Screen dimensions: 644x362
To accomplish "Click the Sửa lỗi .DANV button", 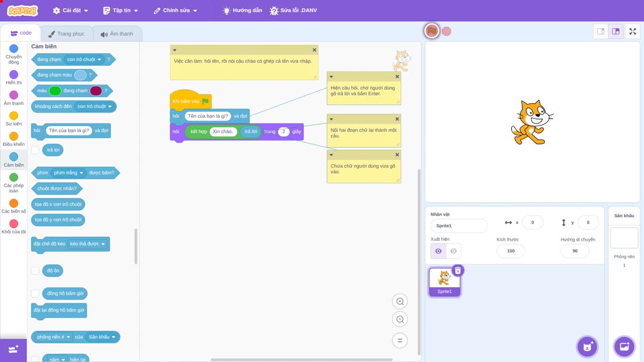I will point(293,11).
